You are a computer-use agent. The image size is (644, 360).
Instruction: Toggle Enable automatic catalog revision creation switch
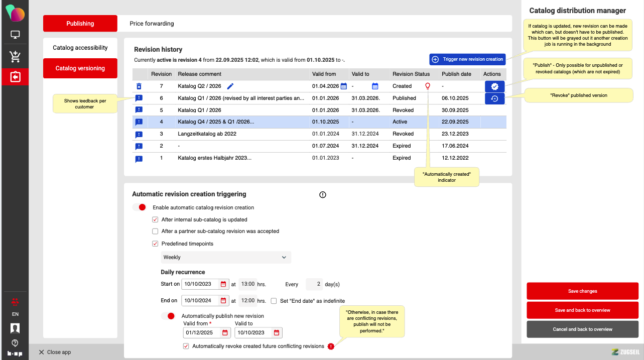point(140,207)
